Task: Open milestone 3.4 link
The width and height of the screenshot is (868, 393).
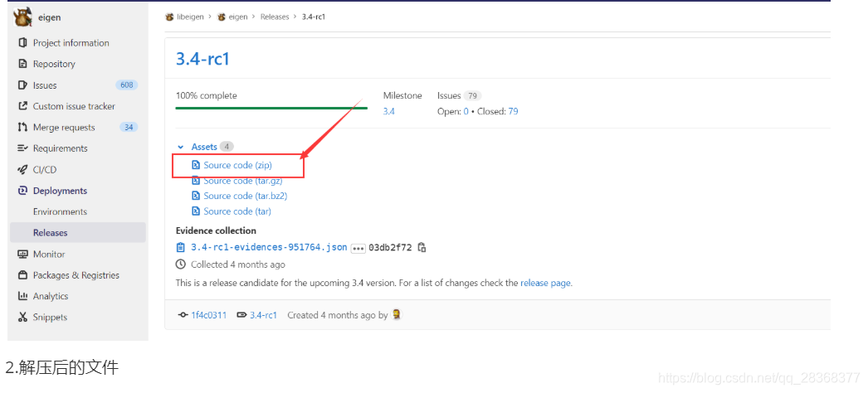Action: point(388,111)
